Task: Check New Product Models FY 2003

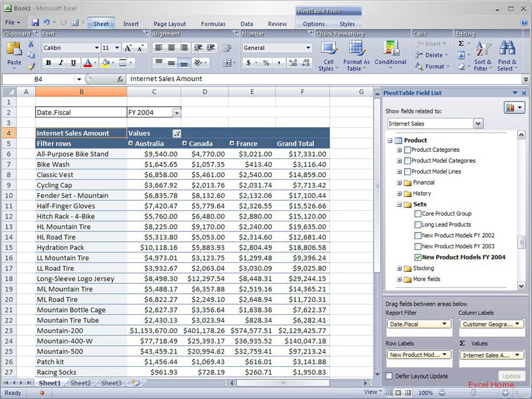Action: pyautogui.click(x=418, y=246)
